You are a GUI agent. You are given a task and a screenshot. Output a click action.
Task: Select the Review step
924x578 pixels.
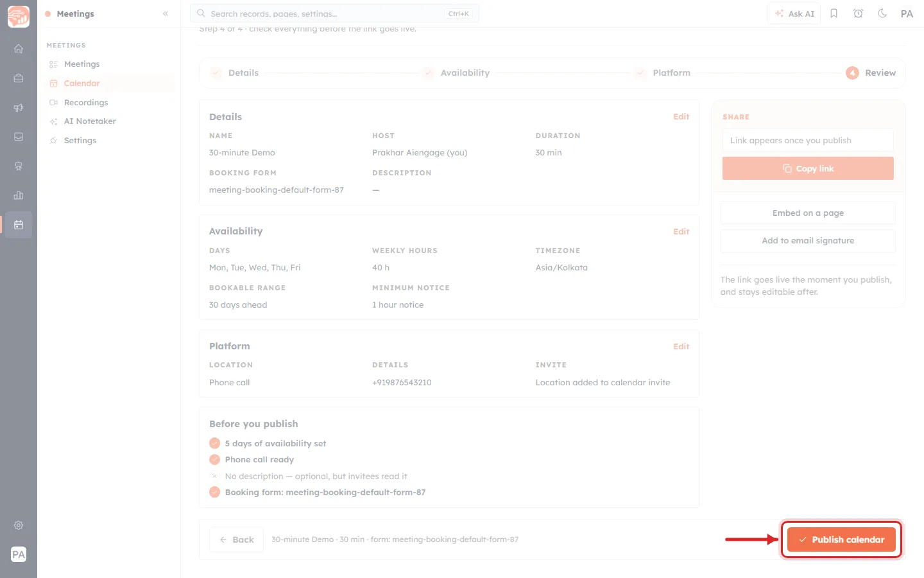coord(871,73)
